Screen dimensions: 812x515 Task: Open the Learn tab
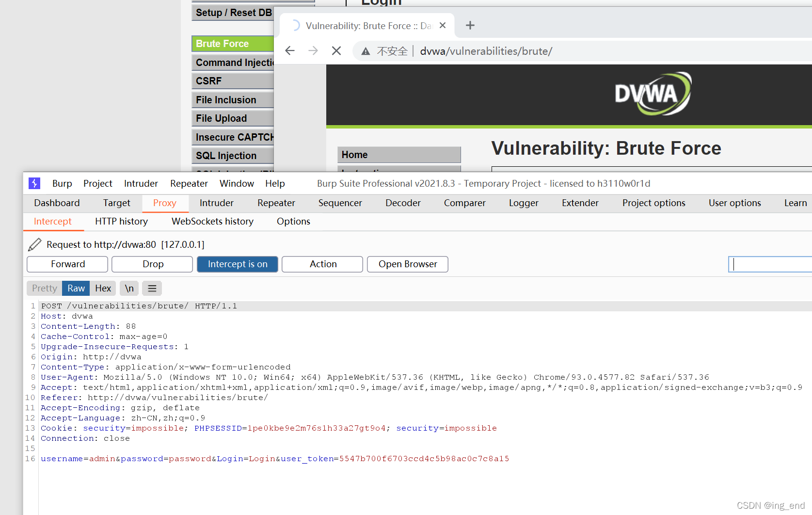click(x=796, y=203)
